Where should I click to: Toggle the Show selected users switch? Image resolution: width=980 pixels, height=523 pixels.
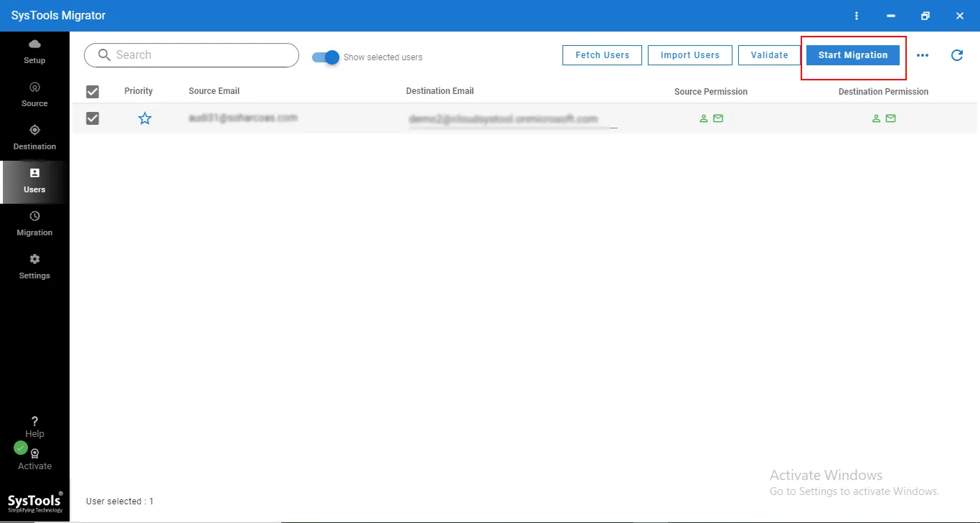(x=326, y=57)
